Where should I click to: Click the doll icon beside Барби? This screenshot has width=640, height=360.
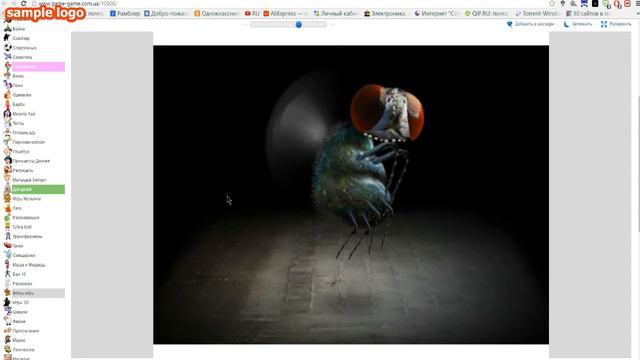pos(8,104)
